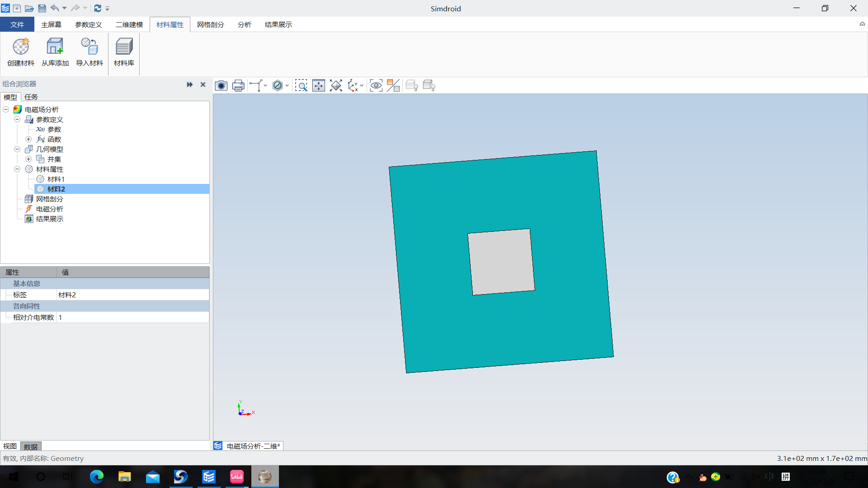
Task: Click 相对介电常数 value field
Action: click(x=133, y=317)
